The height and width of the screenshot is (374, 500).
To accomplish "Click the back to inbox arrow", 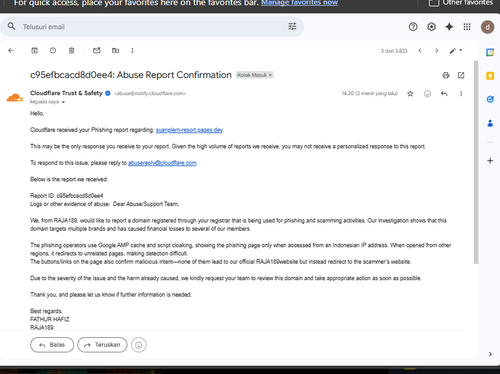I will pyautogui.click(x=11, y=51).
